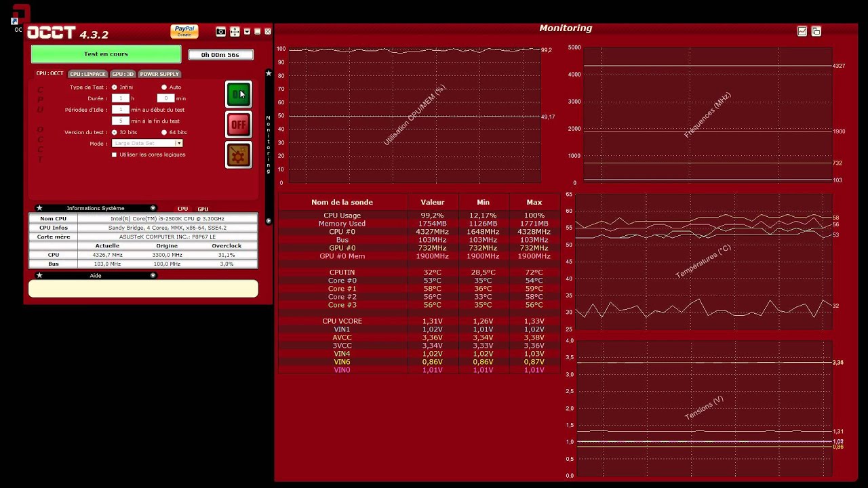Click the Utilisation CPU/MEM graph

coord(414,116)
